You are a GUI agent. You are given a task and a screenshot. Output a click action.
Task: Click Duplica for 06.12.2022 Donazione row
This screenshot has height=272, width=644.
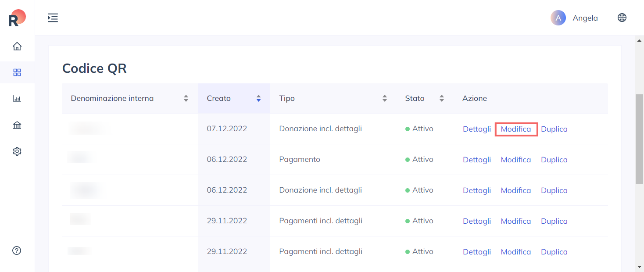pos(554,190)
